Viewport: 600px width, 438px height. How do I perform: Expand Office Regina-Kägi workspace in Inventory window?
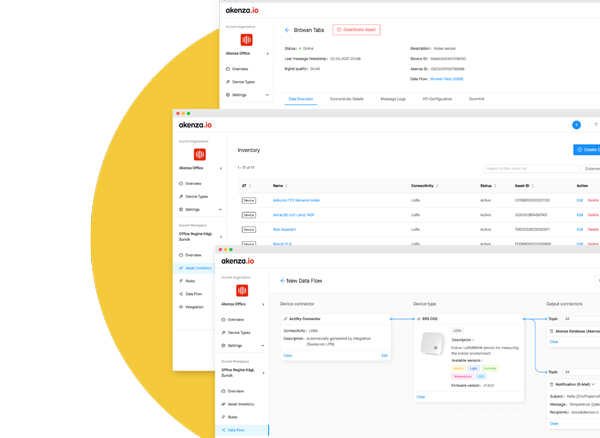pos(221,237)
